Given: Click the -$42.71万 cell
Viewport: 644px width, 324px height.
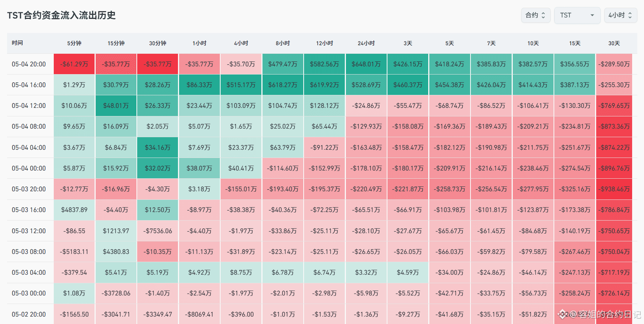Looking at the screenshot, I should point(450,293).
